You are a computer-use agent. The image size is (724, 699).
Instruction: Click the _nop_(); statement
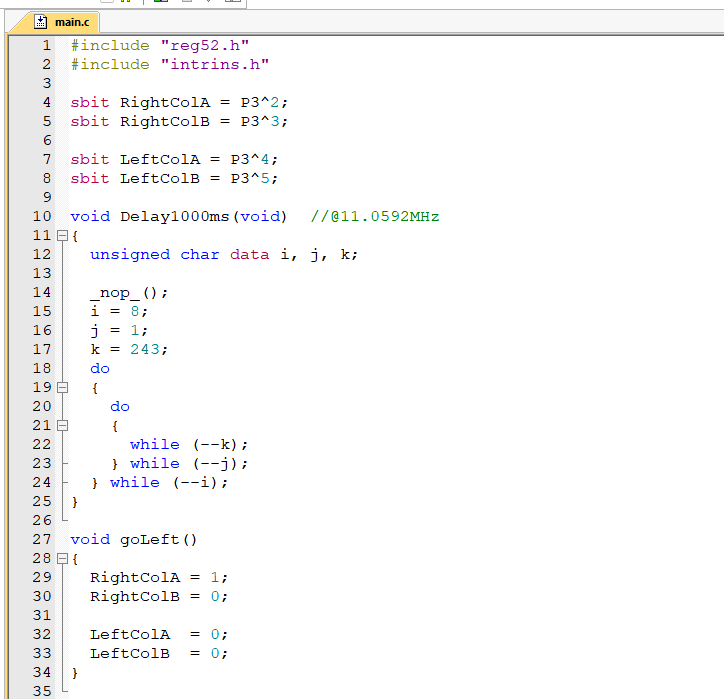click(129, 292)
